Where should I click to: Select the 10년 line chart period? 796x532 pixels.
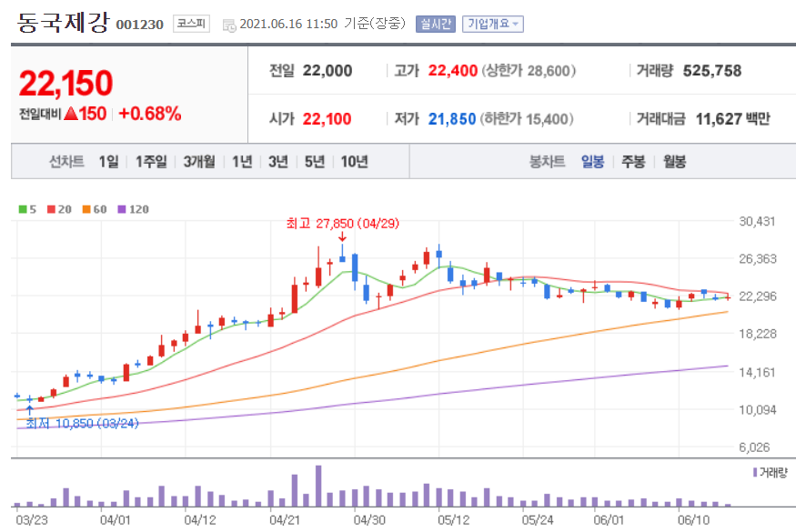point(355,162)
